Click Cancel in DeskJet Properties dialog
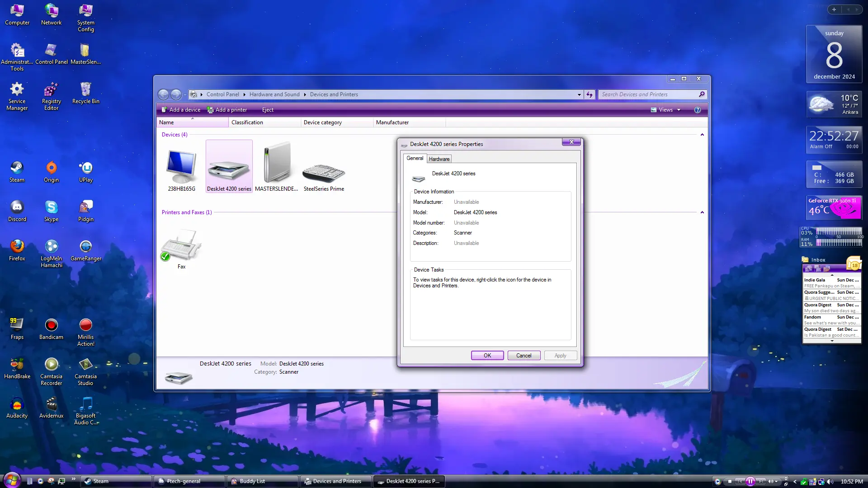Image resolution: width=868 pixels, height=488 pixels. pos(524,356)
